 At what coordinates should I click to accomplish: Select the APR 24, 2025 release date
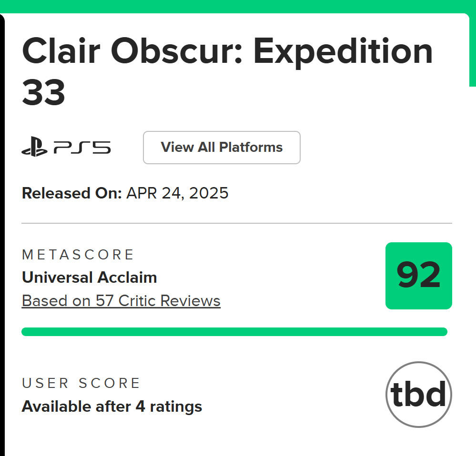pyautogui.click(x=177, y=193)
